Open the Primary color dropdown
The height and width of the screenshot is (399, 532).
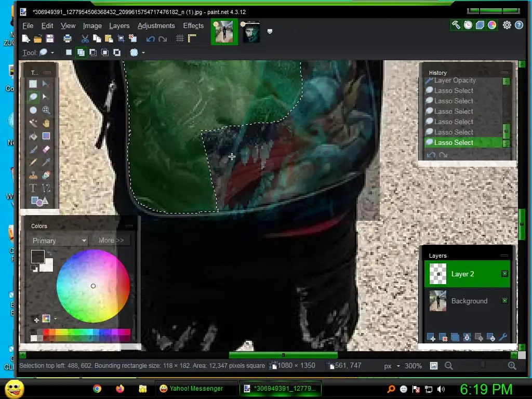59,241
